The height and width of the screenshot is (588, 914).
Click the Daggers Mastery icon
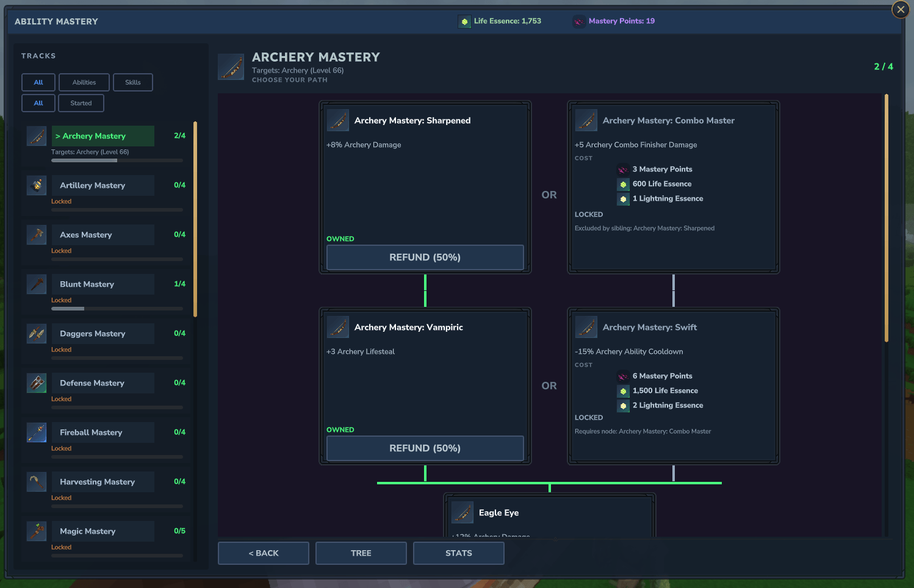pyautogui.click(x=37, y=334)
